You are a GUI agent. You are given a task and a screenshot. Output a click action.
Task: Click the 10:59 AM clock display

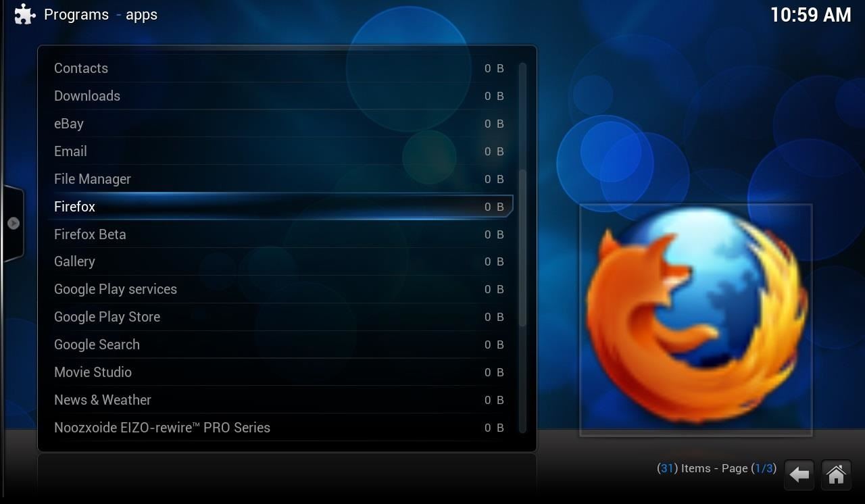(x=810, y=15)
